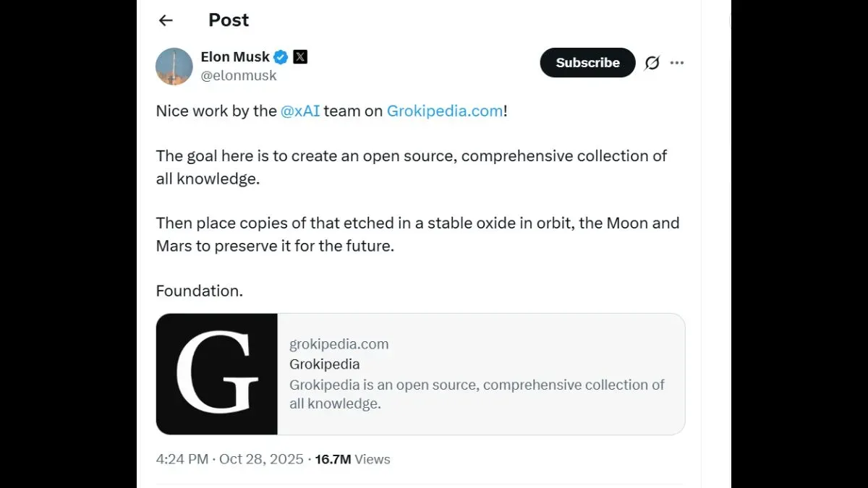Open Elon Musk's profile avatar

[174, 67]
